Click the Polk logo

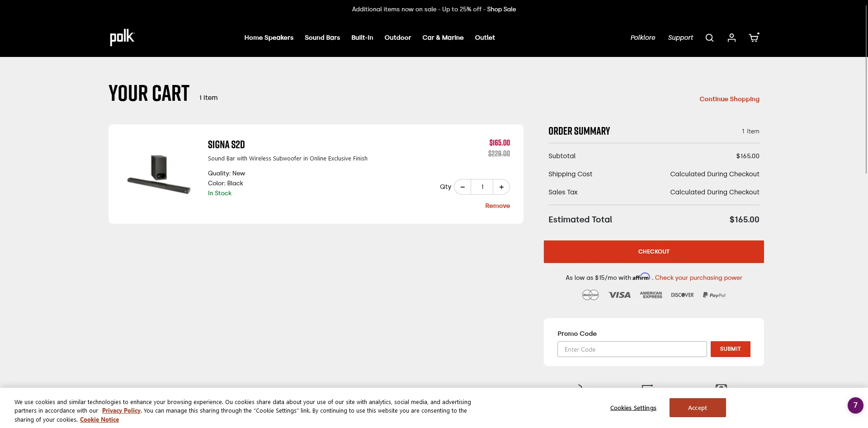point(122,38)
